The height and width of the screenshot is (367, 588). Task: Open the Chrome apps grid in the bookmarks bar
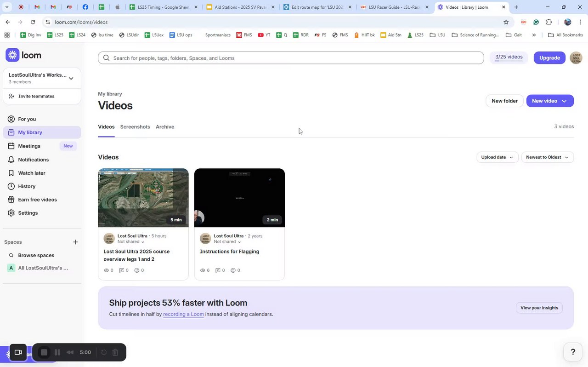point(6,35)
